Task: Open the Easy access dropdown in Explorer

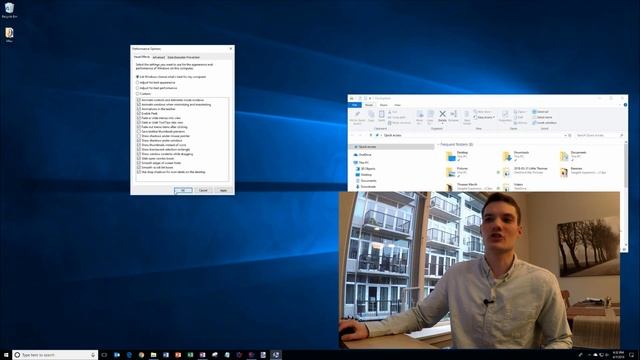Action: point(484,117)
